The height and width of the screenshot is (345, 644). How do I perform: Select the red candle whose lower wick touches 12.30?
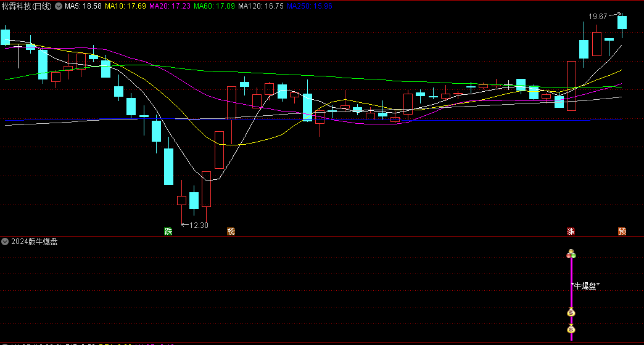pos(181,201)
